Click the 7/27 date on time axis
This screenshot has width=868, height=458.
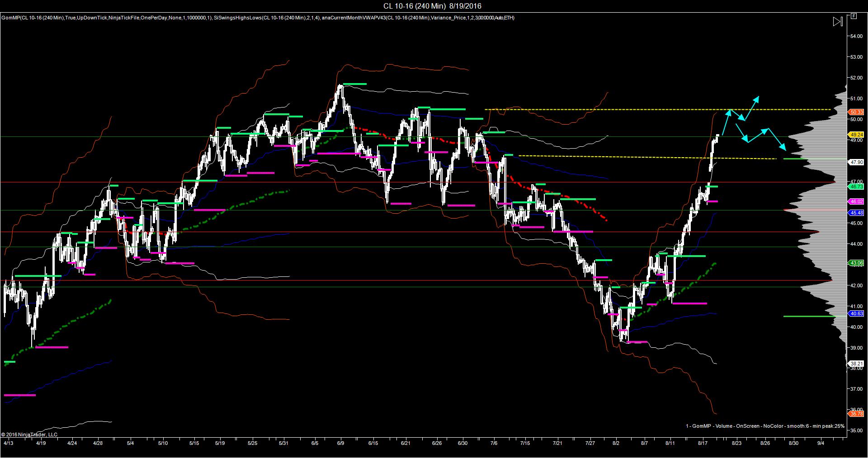[590, 444]
